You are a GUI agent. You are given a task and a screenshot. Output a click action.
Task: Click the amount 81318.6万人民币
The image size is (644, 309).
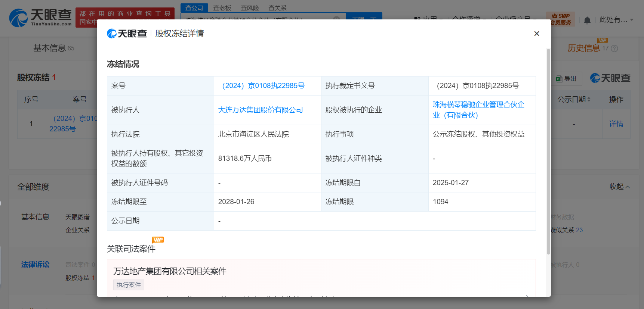(x=245, y=159)
